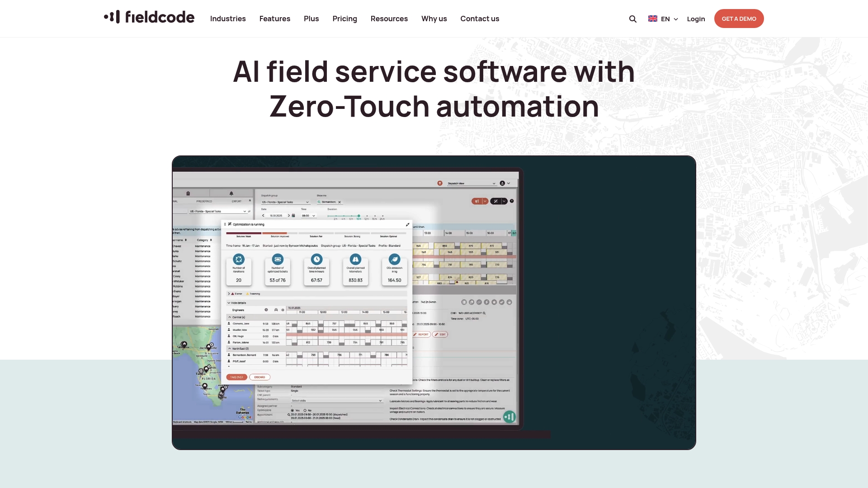Click the green fieldcode chat bubble icon
The height and width of the screenshot is (488, 868).
tap(509, 417)
